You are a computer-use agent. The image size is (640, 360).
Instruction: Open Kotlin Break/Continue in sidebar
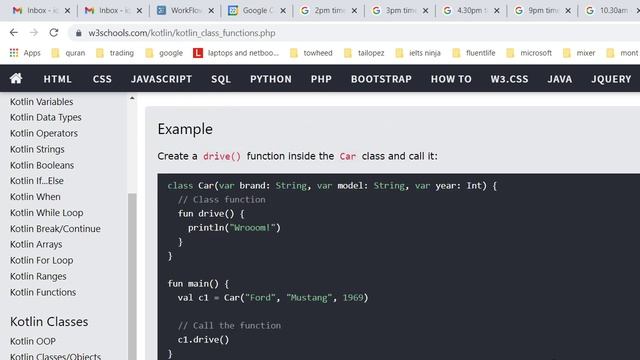tap(55, 229)
